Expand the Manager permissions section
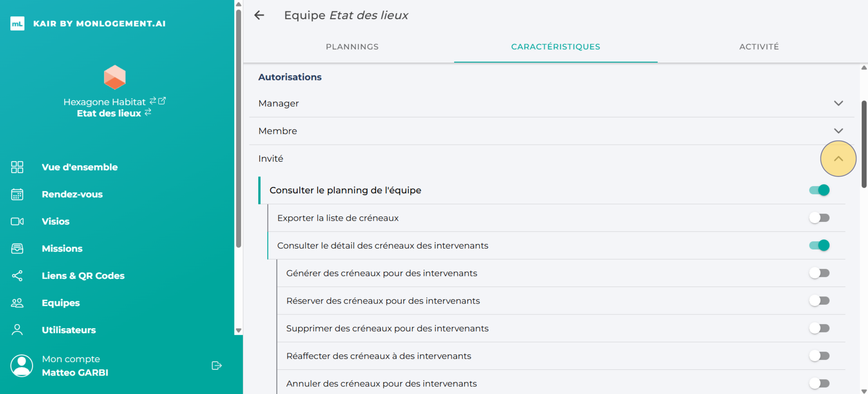The width and height of the screenshot is (868, 394). [839, 104]
